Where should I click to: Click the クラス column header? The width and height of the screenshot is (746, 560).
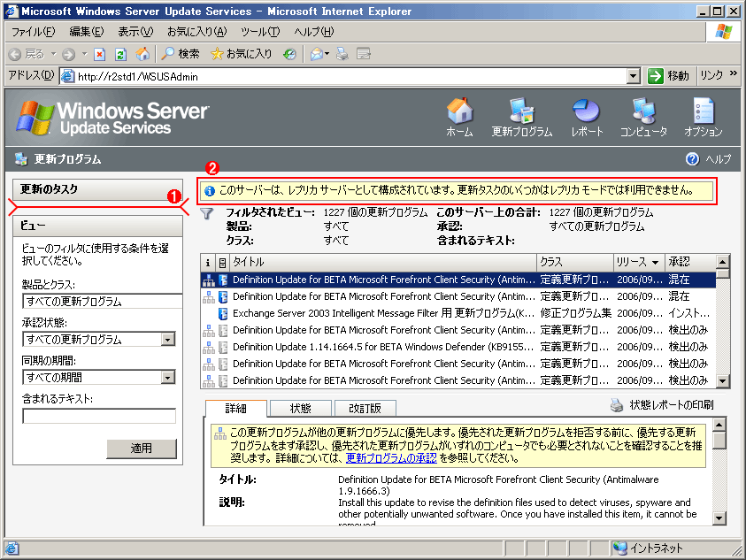[574, 262]
